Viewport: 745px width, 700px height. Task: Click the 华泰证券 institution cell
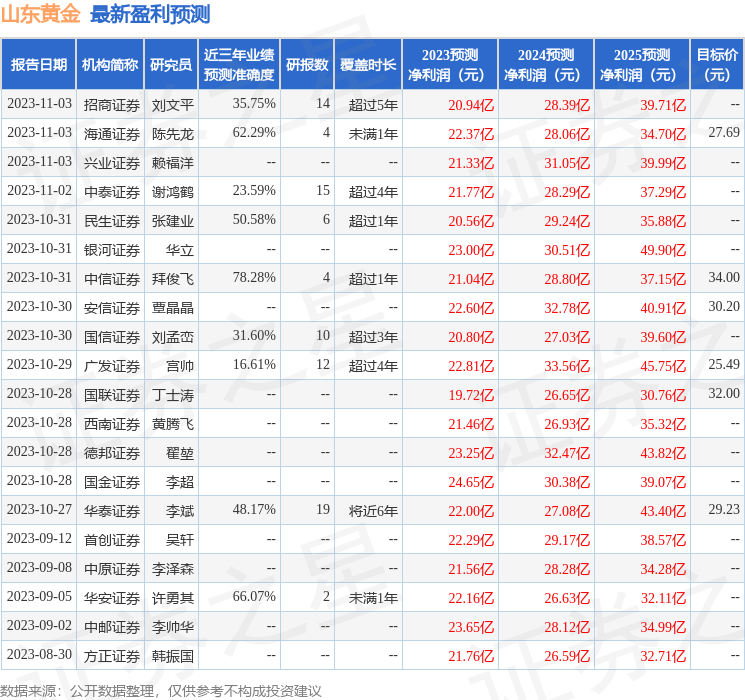click(x=112, y=511)
